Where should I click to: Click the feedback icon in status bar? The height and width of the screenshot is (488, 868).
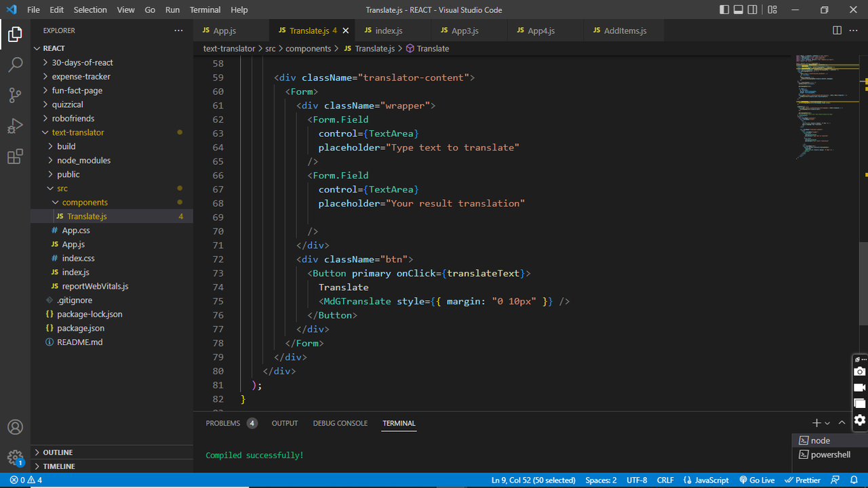pyautogui.click(x=836, y=480)
